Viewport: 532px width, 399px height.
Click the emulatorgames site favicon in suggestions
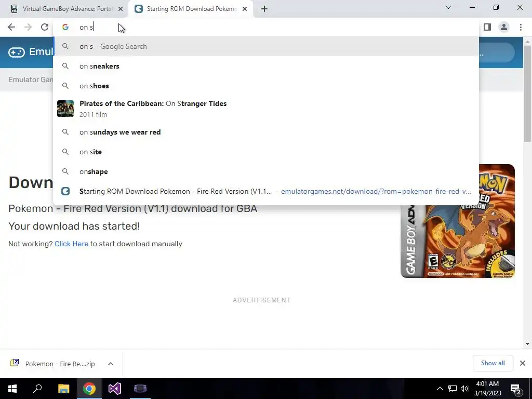(65, 191)
